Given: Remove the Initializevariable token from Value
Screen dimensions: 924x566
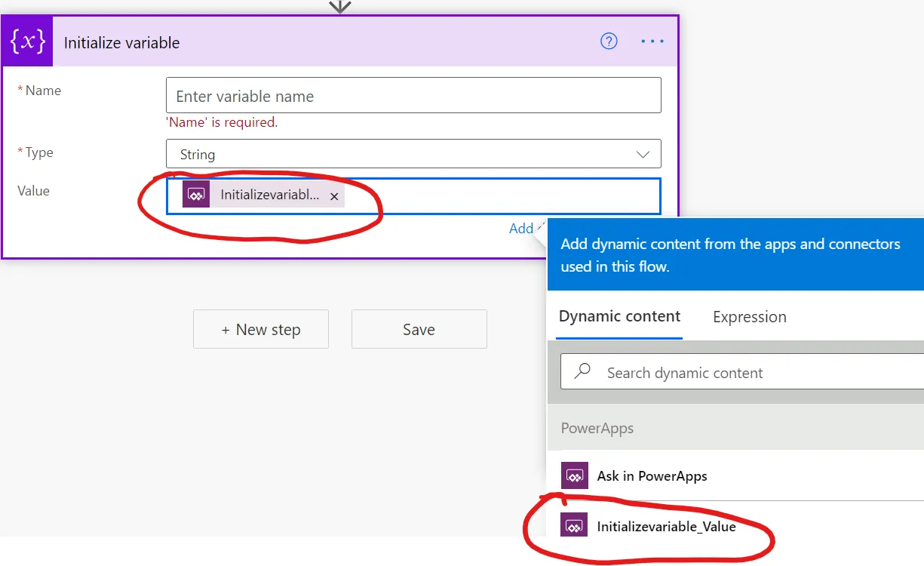Looking at the screenshot, I should (x=334, y=196).
